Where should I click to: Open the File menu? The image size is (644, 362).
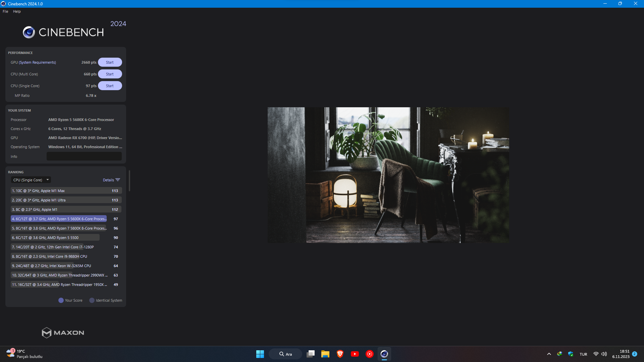(x=5, y=11)
